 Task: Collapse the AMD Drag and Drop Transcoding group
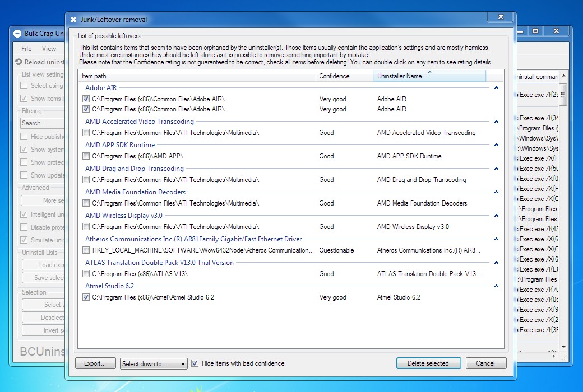[x=496, y=169]
